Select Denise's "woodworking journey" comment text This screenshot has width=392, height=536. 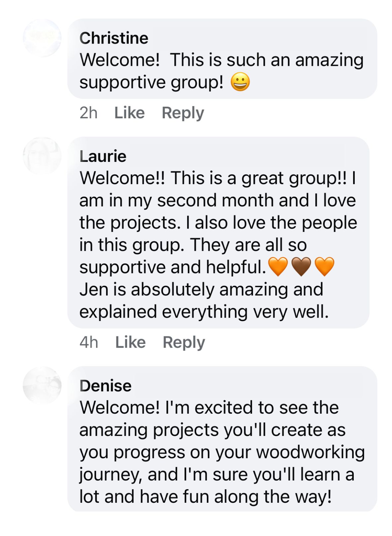tap(222, 452)
